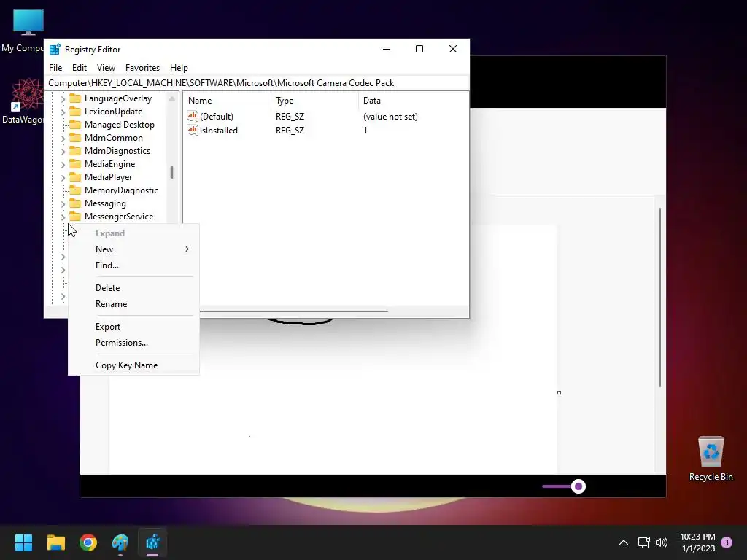This screenshot has width=747, height=560.
Task: Select the LanguageOverlay folder icon
Action: (x=75, y=98)
